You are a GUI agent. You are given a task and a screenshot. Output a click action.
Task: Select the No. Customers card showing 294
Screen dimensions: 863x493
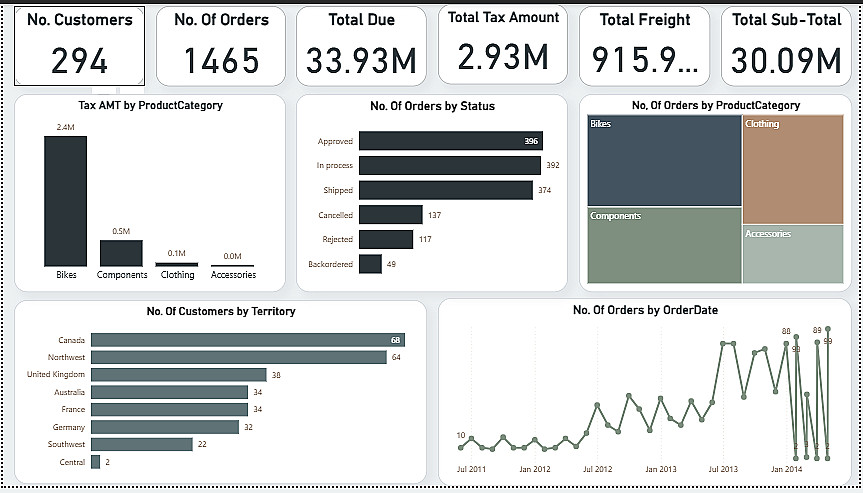pyautogui.click(x=79, y=46)
